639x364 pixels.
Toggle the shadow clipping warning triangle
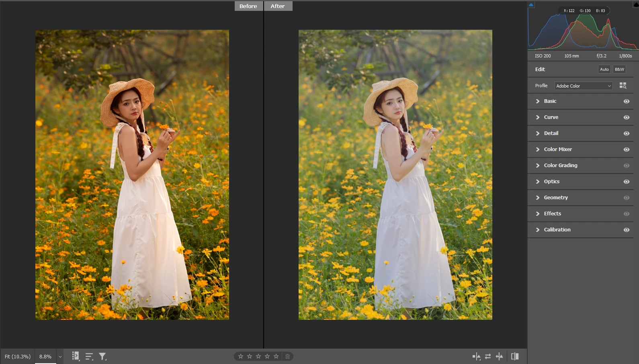(531, 5)
